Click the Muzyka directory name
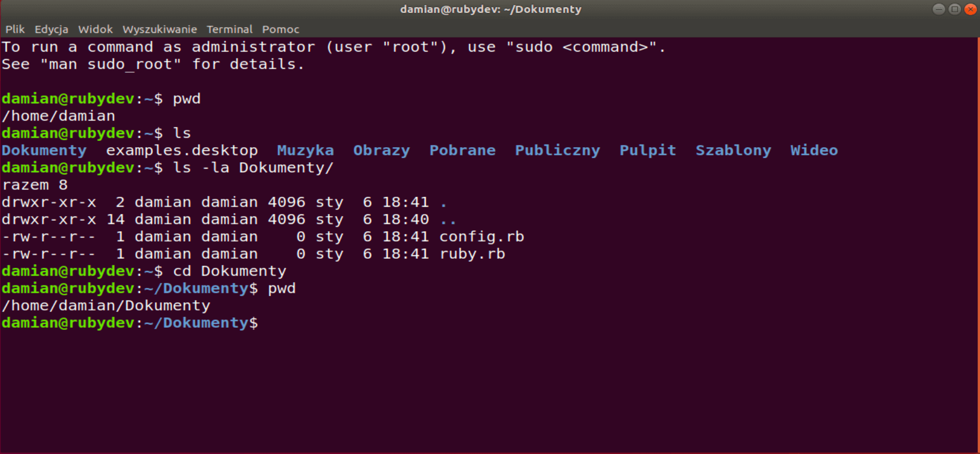980x454 pixels. 305,150
